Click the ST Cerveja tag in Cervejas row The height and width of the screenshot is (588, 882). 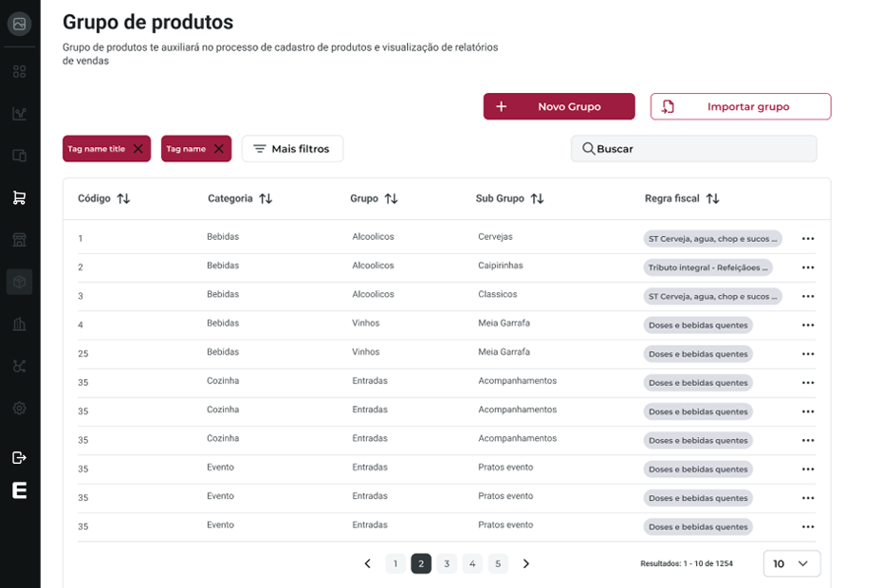click(712, 239)
